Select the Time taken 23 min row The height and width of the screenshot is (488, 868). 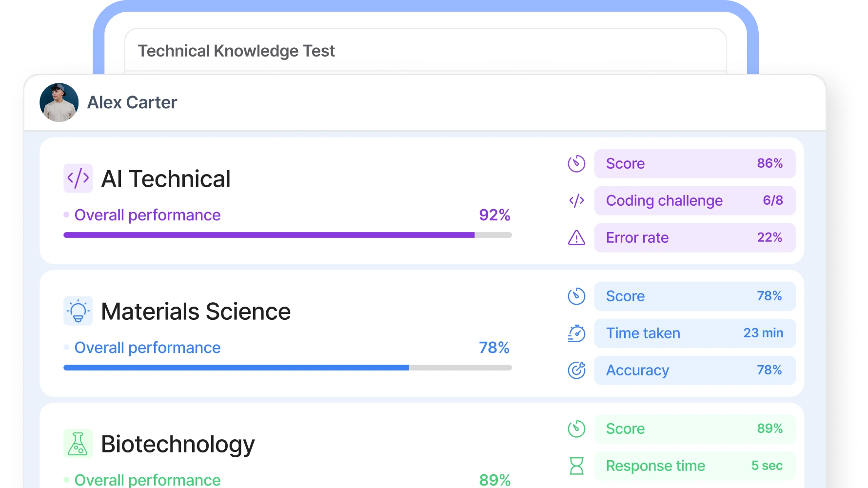click(695, 333)
